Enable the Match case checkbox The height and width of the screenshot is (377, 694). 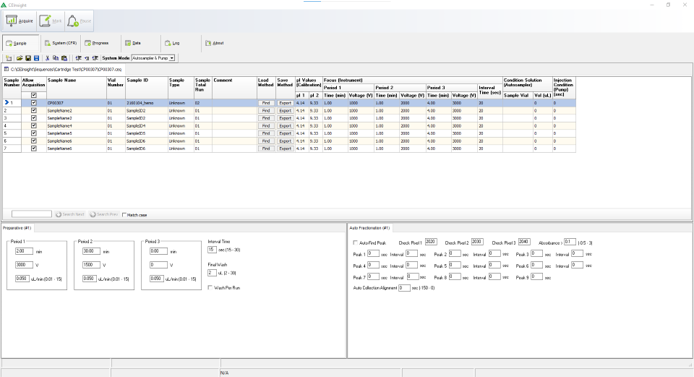click(x=124, y=215)
